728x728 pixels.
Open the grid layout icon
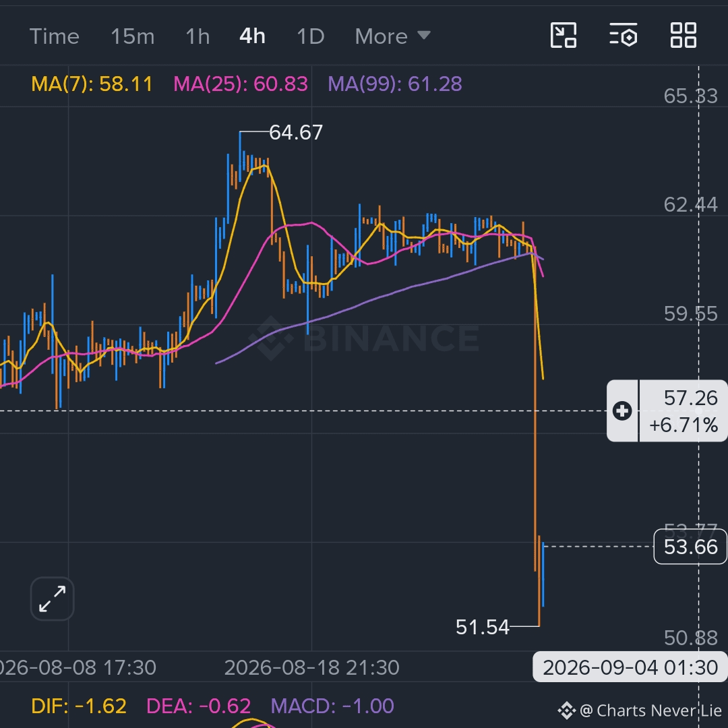[x=684, y=35]
